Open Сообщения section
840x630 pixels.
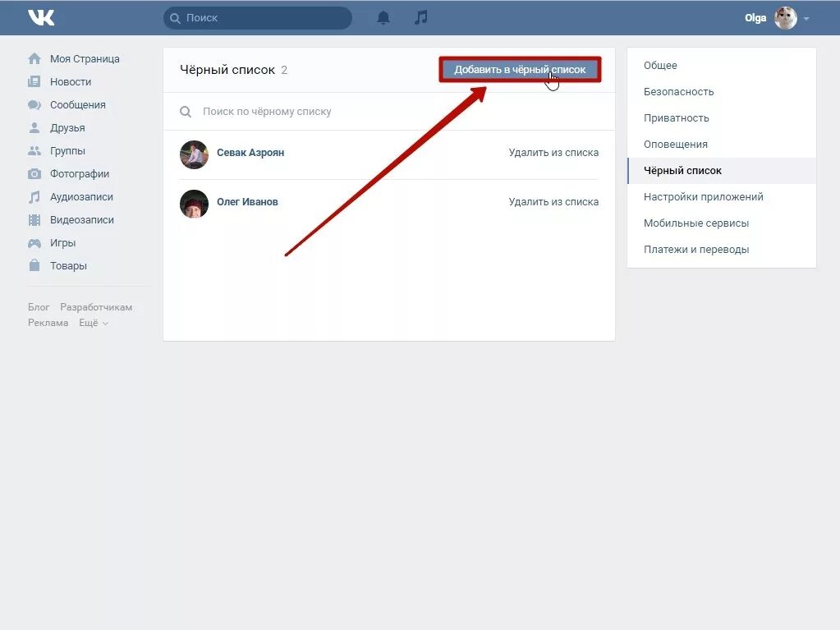[78, 104]
